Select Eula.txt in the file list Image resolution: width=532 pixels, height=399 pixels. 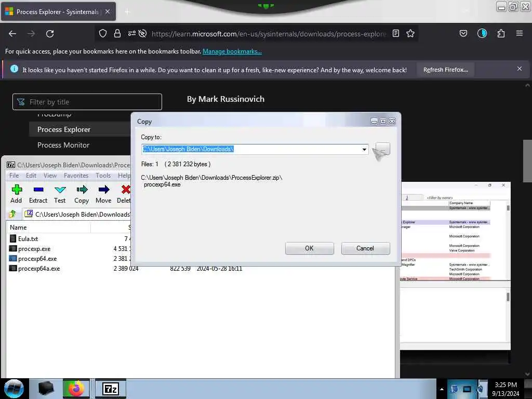tap(28, 239)
